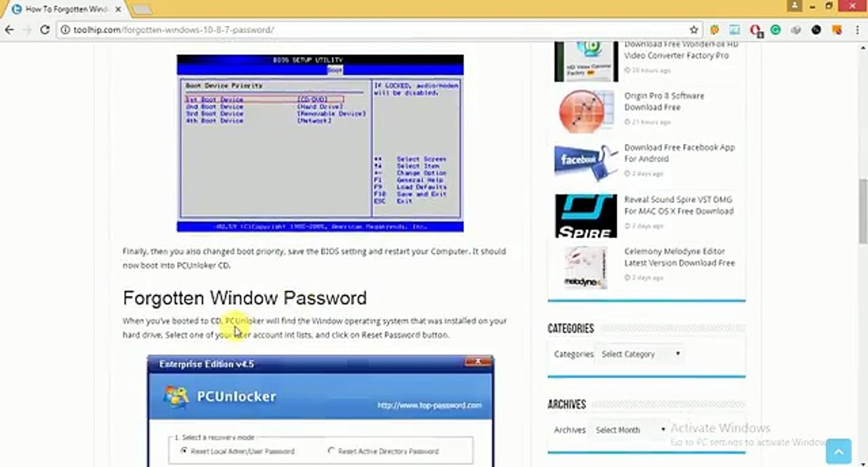868x467 pixels.
Task: Click the paragraph starting "Finally, then you also changed"
Action: (314, 258)
